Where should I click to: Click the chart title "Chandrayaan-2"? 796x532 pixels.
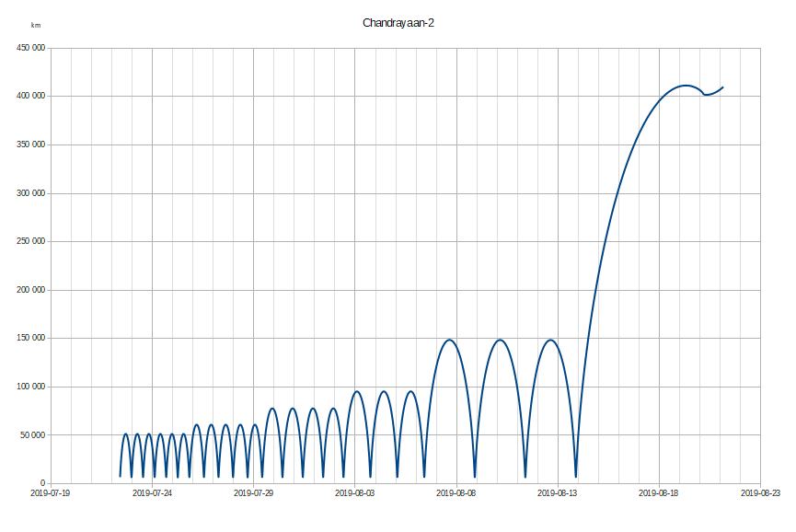pos(398,23)
